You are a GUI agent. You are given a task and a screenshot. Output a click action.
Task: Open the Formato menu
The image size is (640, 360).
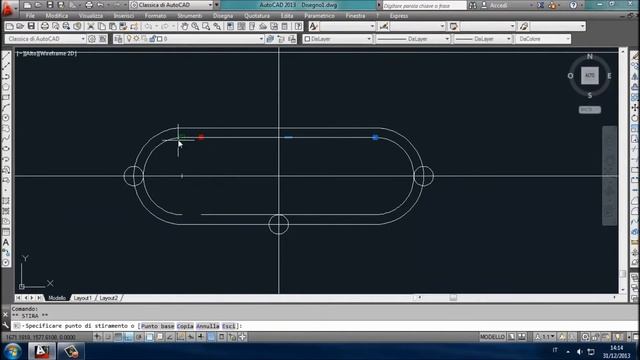[x=156, y=16]
